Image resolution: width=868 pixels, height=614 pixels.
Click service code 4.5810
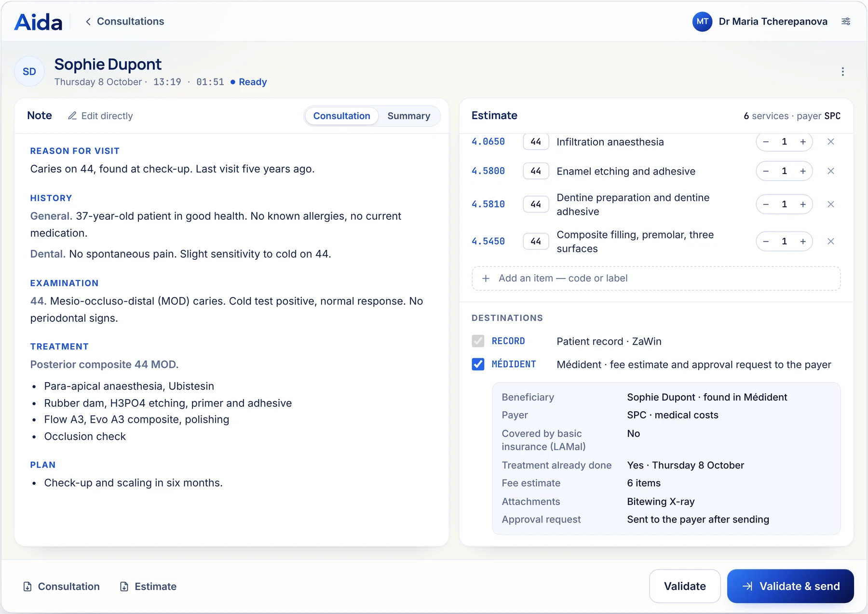click(x=488, y=204)
